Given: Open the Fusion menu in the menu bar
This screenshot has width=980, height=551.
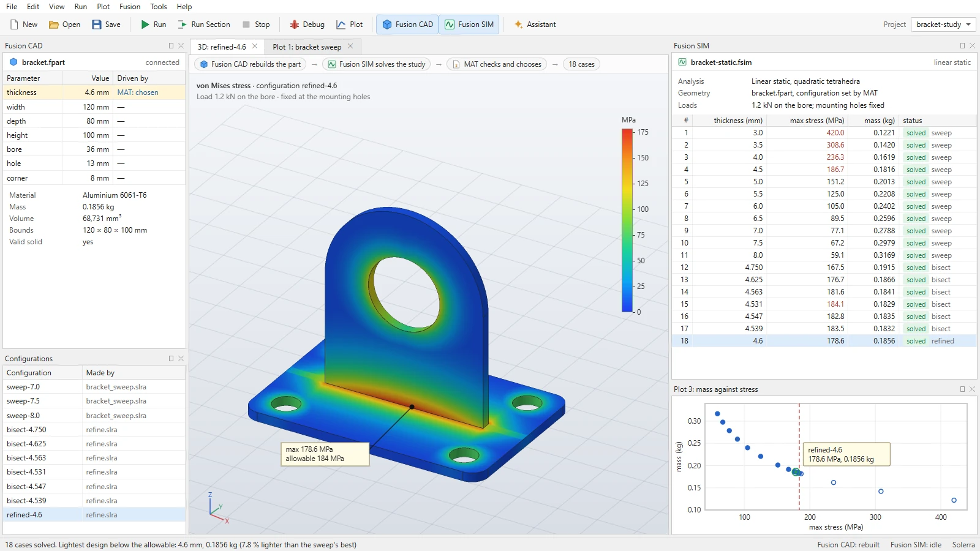Looking at the screenshot, I should 130,7.
